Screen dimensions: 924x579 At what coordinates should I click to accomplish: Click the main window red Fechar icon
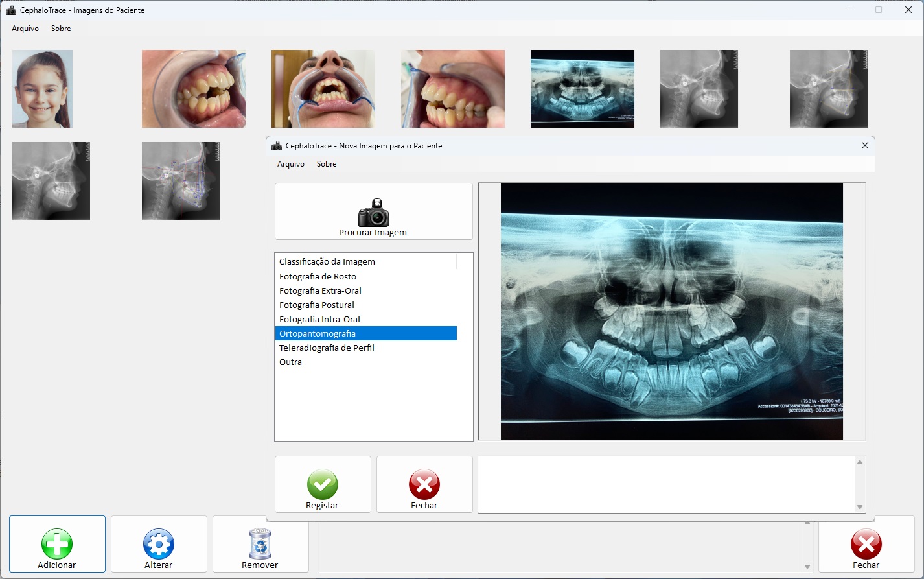(x=866, y=544)
